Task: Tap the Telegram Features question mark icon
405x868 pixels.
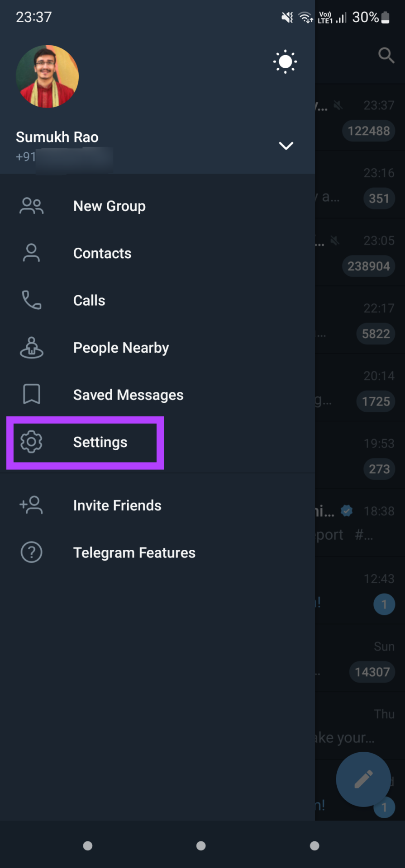Action: 31,552
